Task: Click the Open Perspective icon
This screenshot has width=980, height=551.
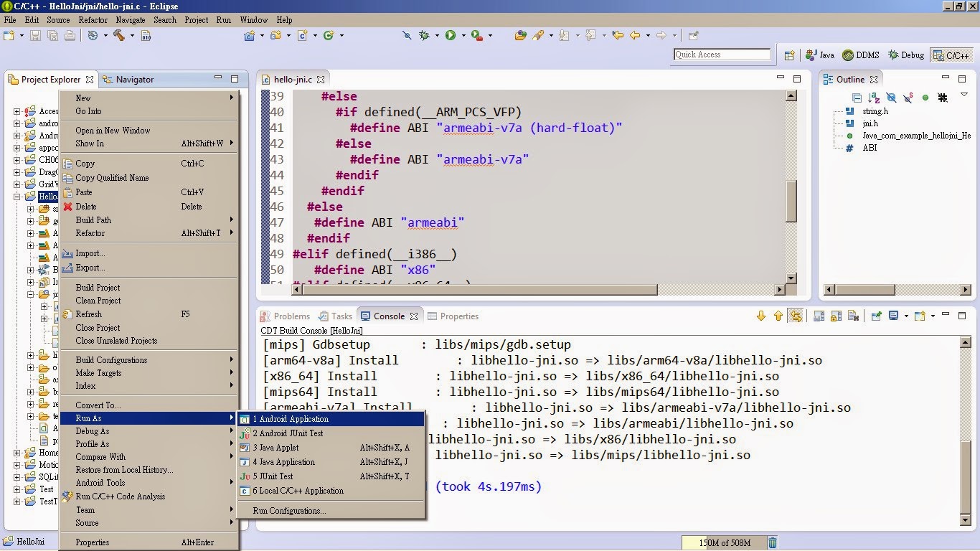Action: click(789, 55)
